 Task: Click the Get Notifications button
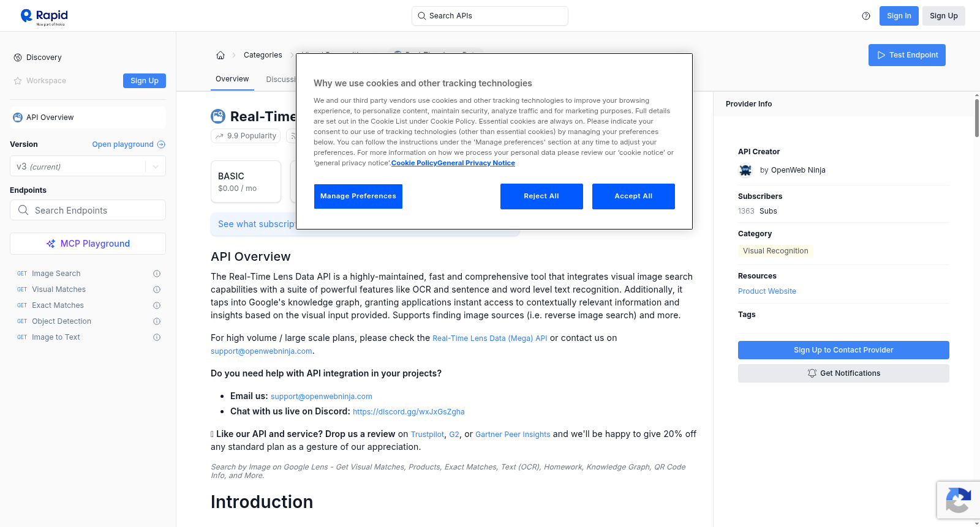[x=843, y=373]
